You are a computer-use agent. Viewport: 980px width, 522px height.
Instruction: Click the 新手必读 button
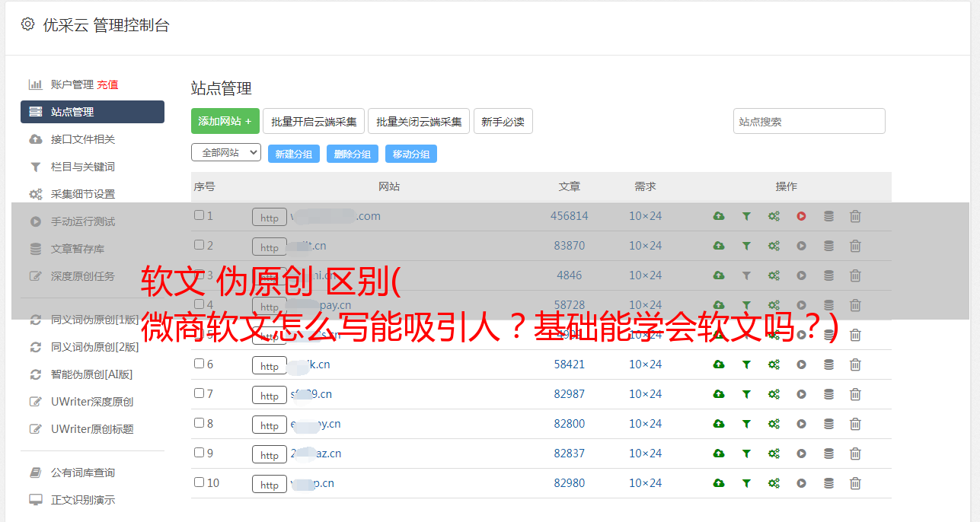[x=503, y=121]
